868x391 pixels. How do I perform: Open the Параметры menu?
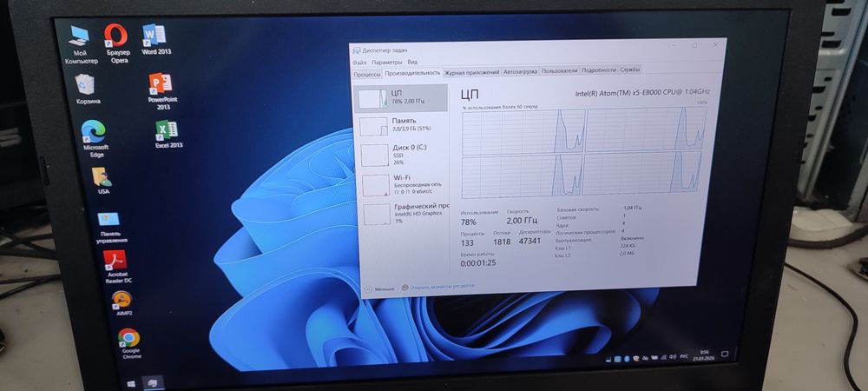point(387,63)
